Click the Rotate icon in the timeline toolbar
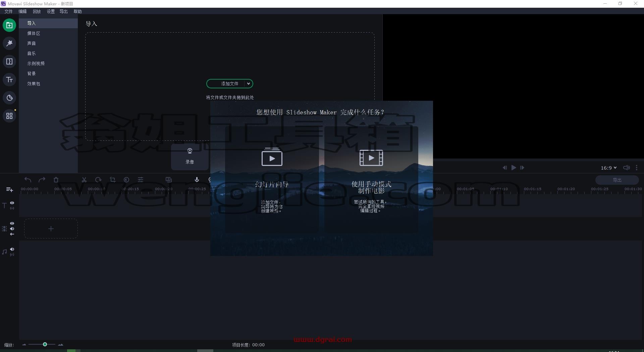This screenshot has height=352, width=644. 98,180
